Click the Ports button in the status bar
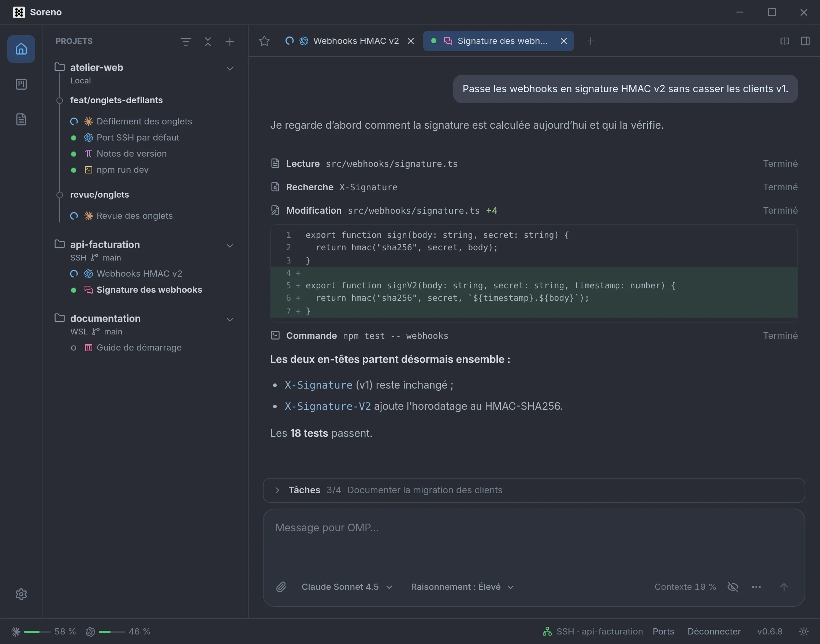This screenshot has height=644, width=820. point(663,631)
